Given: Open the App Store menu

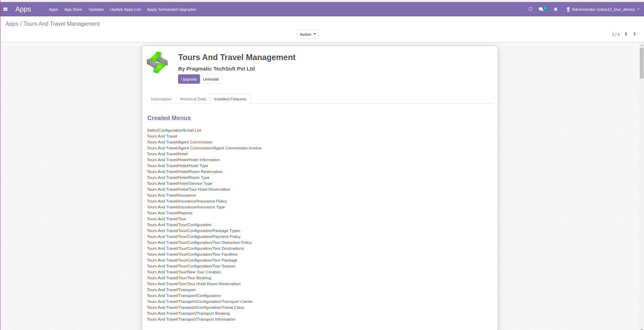Looking at the screenshot, I should pos(73,9).
